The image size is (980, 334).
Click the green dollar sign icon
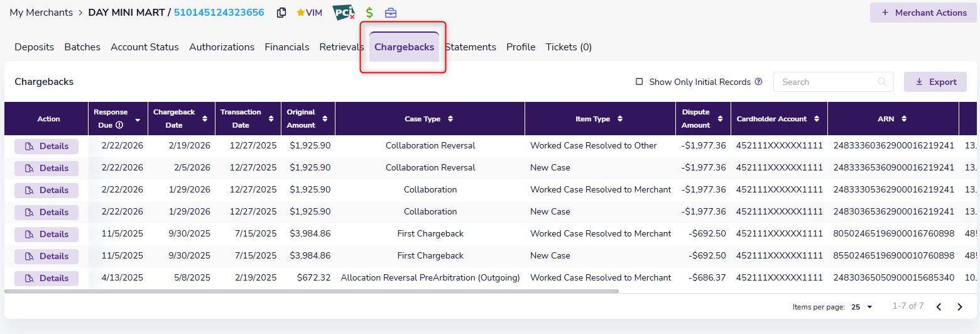pos(369,13)
